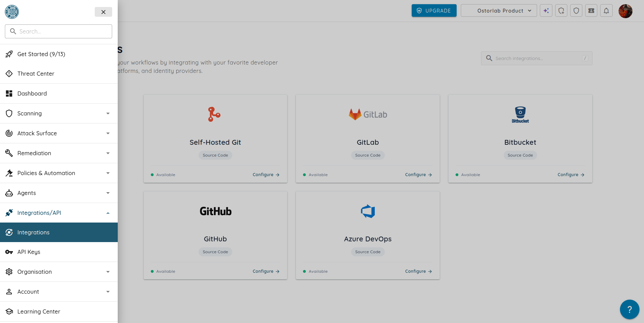Click the Self-Hosted Git logo icon
Screen dimensions: 644x323
(x=214, y=114)
